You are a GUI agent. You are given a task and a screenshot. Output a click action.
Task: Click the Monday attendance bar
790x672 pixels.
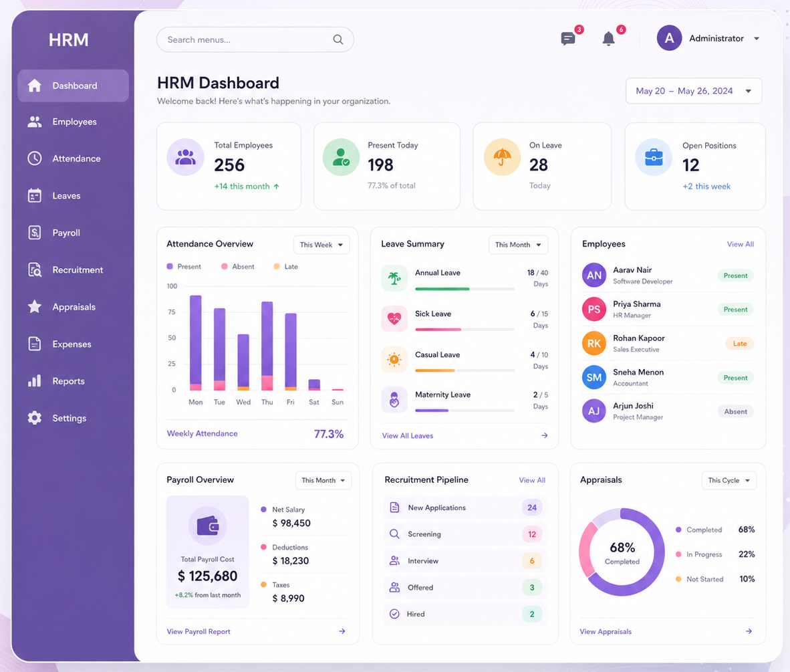coord(195,343)
